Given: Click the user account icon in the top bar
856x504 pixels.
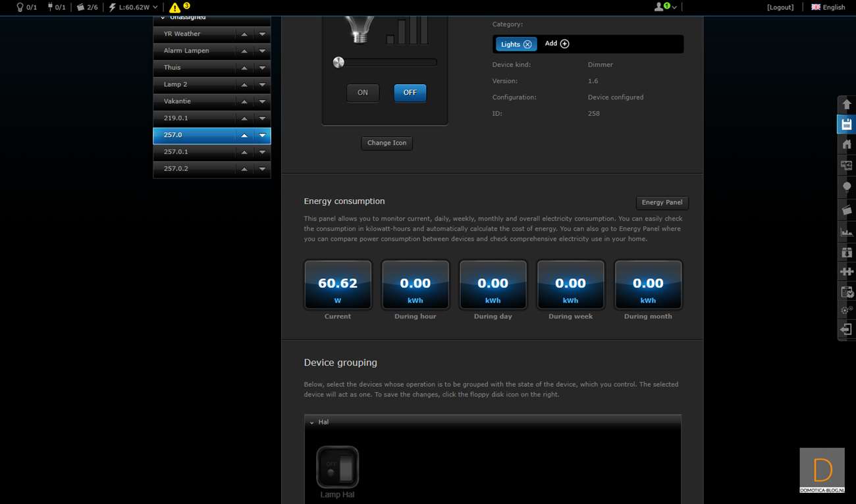Looking at the screenshot, I should click(x=658, y=7).
